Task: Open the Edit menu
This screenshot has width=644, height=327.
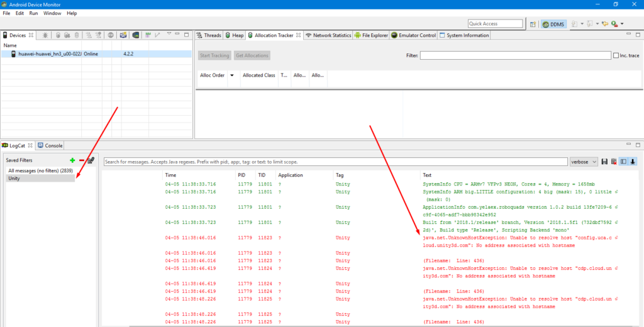Action: pyautogui.click(x=19, y=13)
